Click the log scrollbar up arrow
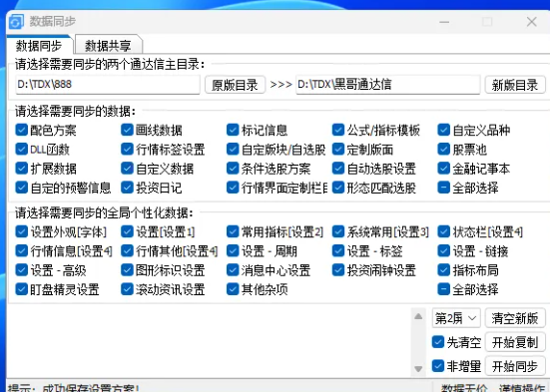Image resolution: width=550 pixels, height=392 pixels. (x=418, y=316)
